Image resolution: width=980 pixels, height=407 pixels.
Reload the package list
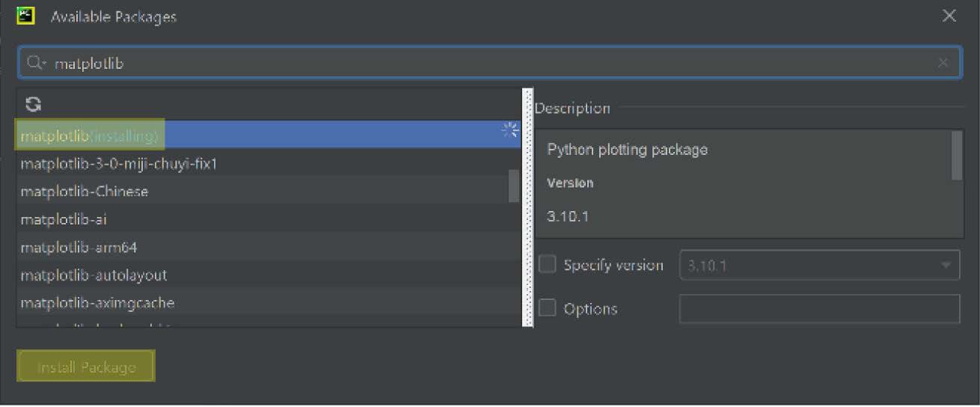pyautogui.click(x=33, y=105)
